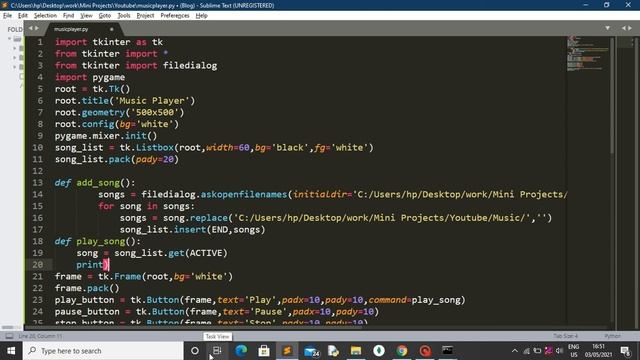The width and height of the screenshot is (640, 360).
Task: Open the View menu
Action: [86, 16]
